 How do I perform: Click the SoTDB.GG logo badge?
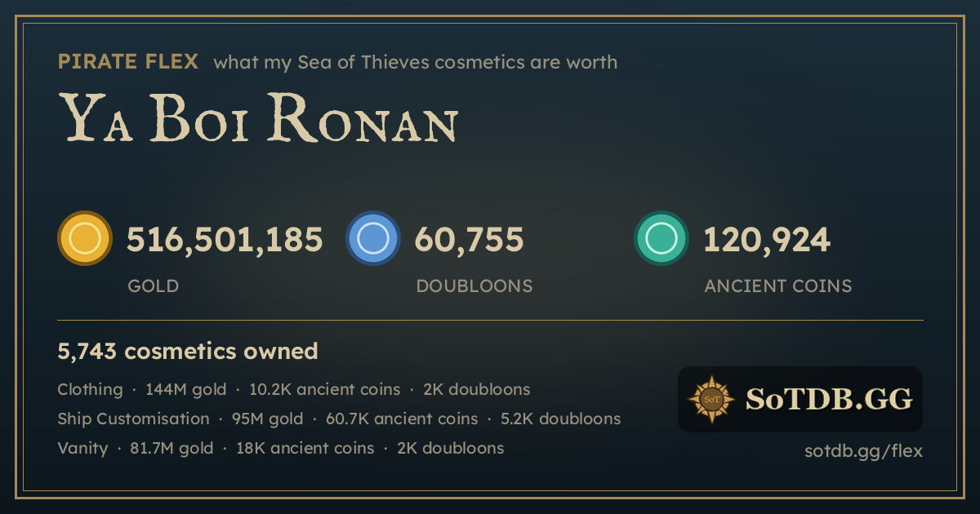pos(800,399)
